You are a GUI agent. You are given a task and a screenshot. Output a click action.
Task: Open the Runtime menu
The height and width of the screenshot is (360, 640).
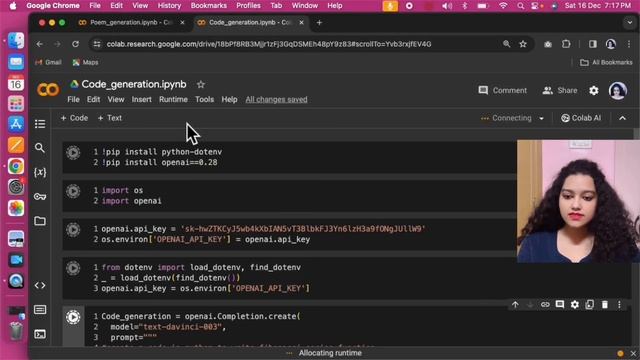click(173, 100)
